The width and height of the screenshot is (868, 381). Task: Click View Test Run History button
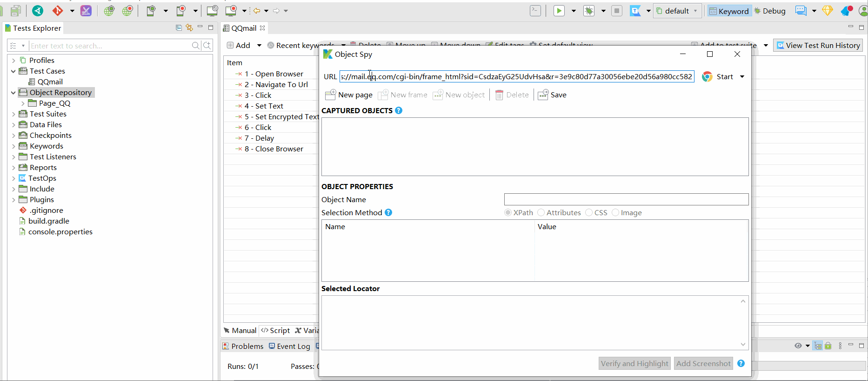(x=818, y=45)
